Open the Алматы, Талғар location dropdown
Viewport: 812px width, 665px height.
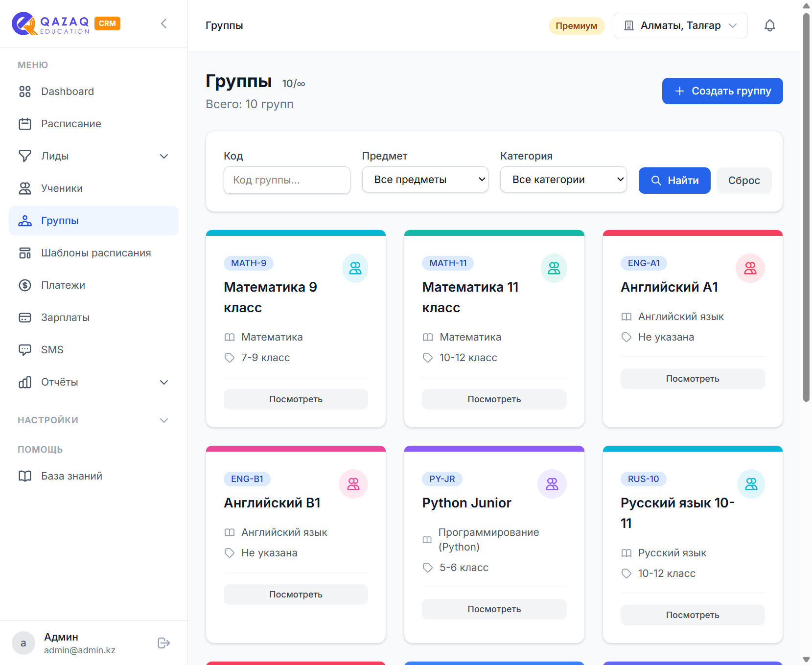point(681,25)
